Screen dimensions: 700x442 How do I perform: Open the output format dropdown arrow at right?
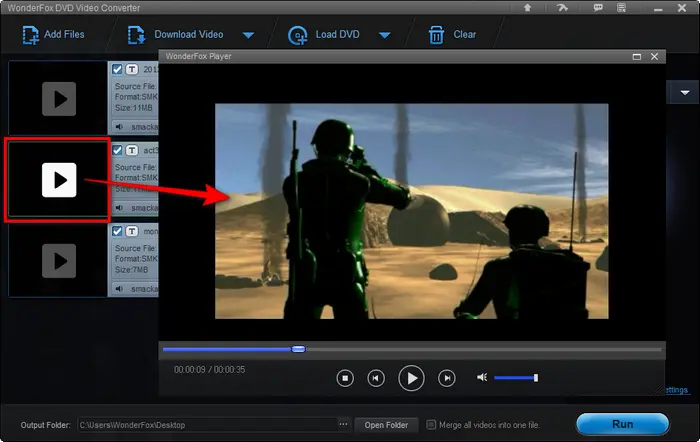click(x=685, y=92)
